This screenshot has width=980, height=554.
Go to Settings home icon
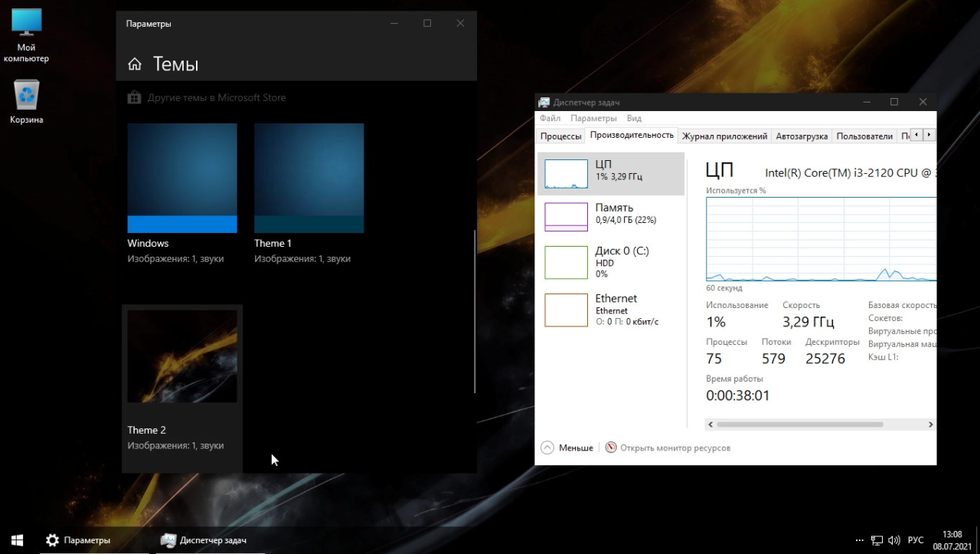(135, 64)
